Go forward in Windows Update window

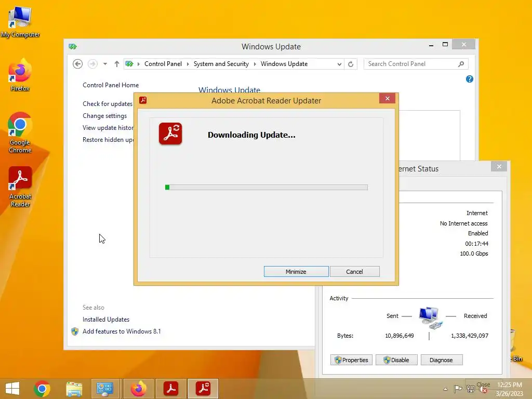(92, 64)
